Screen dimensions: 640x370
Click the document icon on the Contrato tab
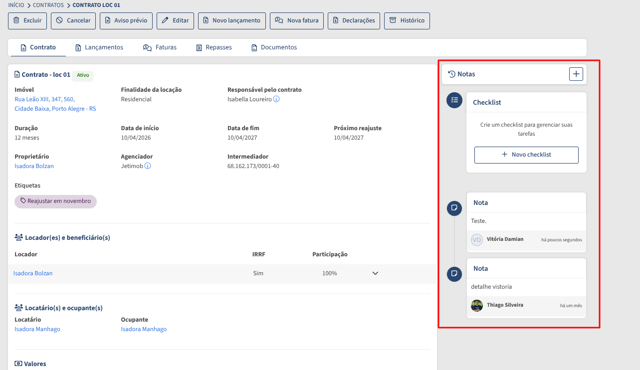[23, 47]
